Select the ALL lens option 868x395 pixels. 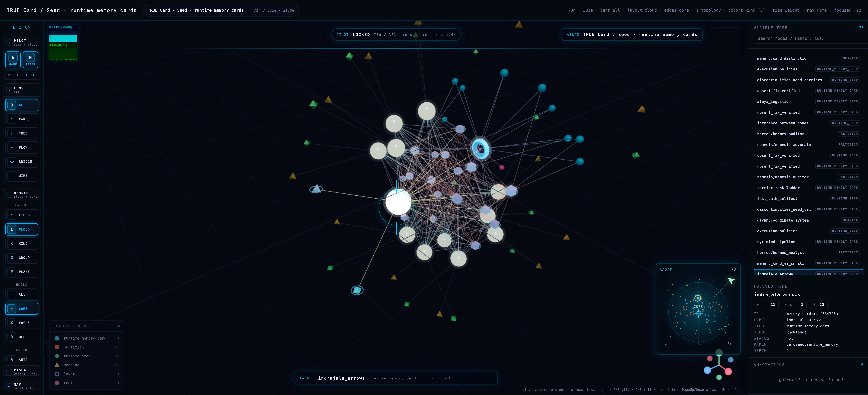tap(22, 105)
